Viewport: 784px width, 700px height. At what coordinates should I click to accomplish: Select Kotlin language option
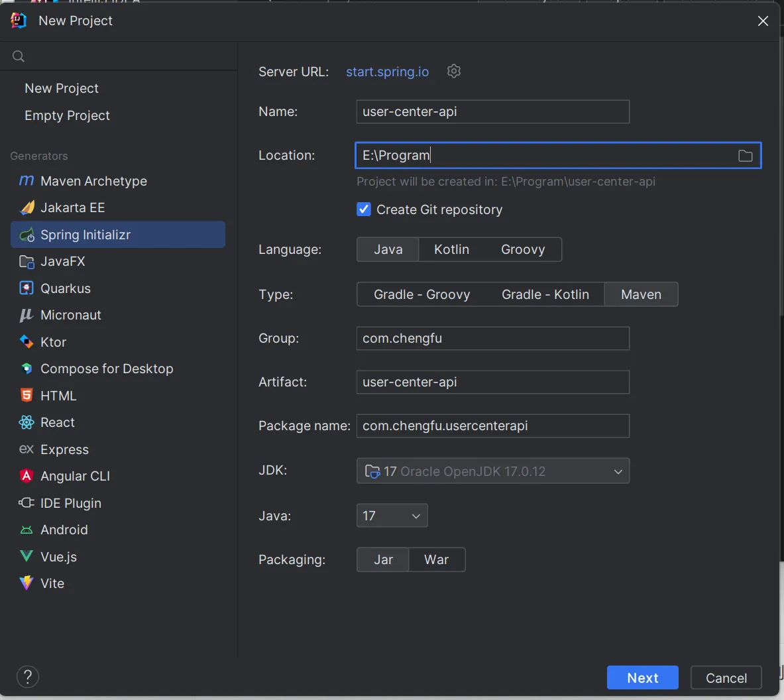[x=451, y=249]
